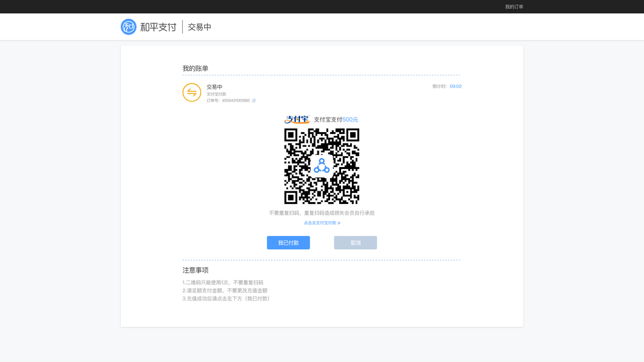This screenshot has height=362, width=644.
Task: Click the countdown timer 09:02
Action: [x=456, y=86]
